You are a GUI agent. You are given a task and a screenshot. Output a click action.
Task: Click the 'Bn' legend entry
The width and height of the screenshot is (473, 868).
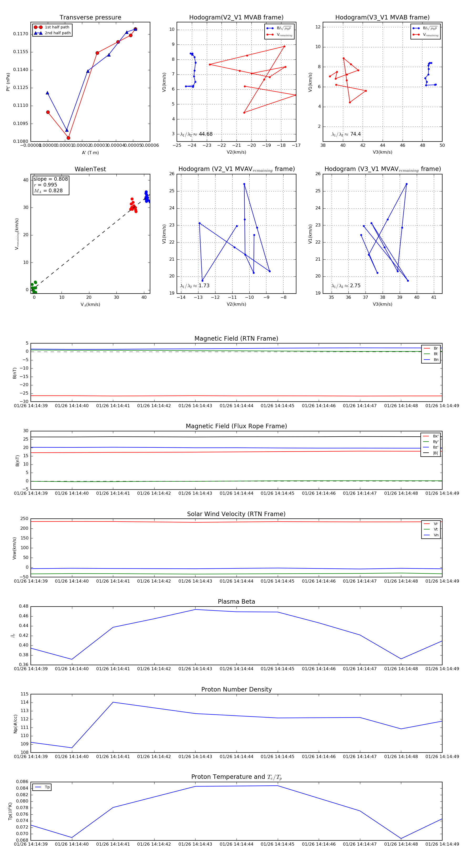tap(431, 360)
